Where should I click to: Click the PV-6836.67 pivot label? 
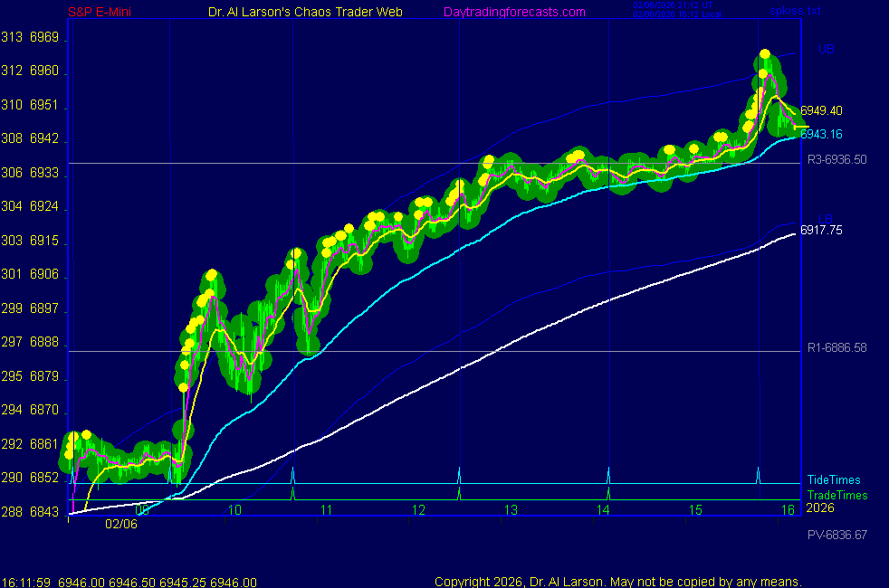tap(836, 535)
